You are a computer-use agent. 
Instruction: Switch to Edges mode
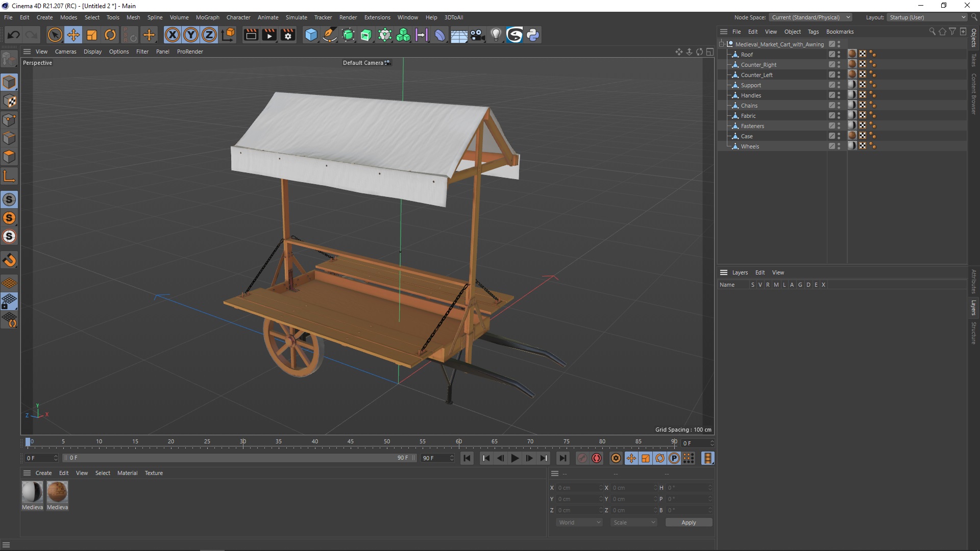[9, 138]
